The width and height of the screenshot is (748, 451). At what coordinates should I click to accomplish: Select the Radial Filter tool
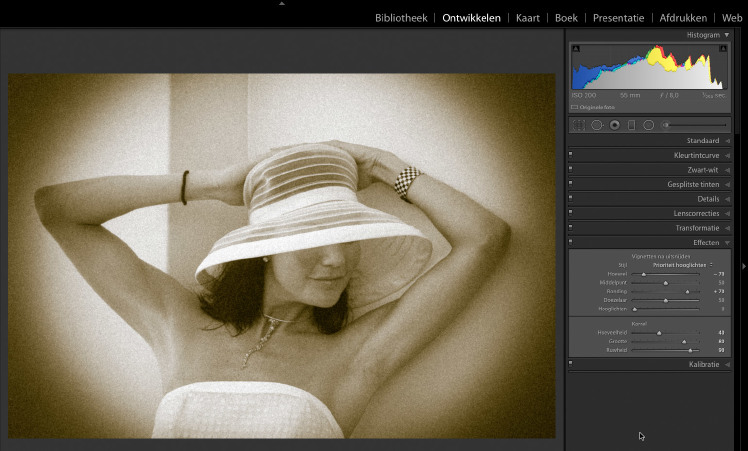click(x=648, y=125)
